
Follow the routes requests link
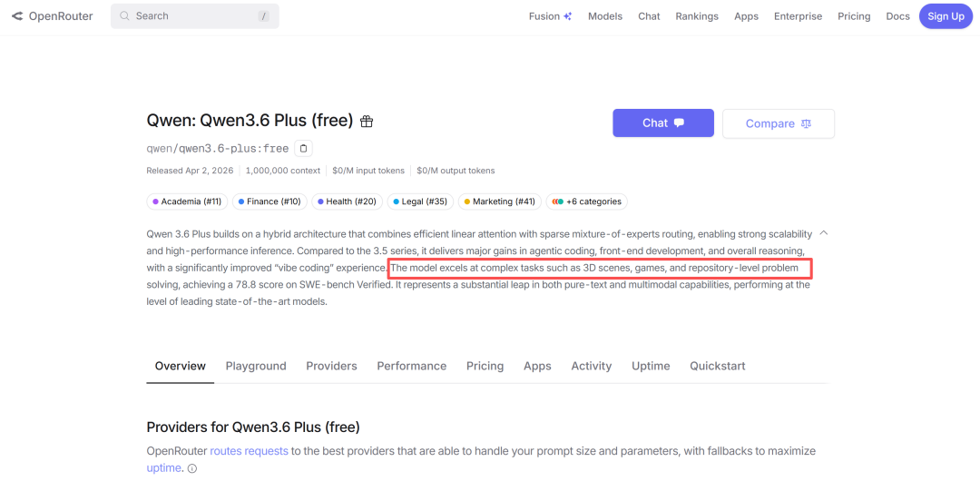coord(250,451)
